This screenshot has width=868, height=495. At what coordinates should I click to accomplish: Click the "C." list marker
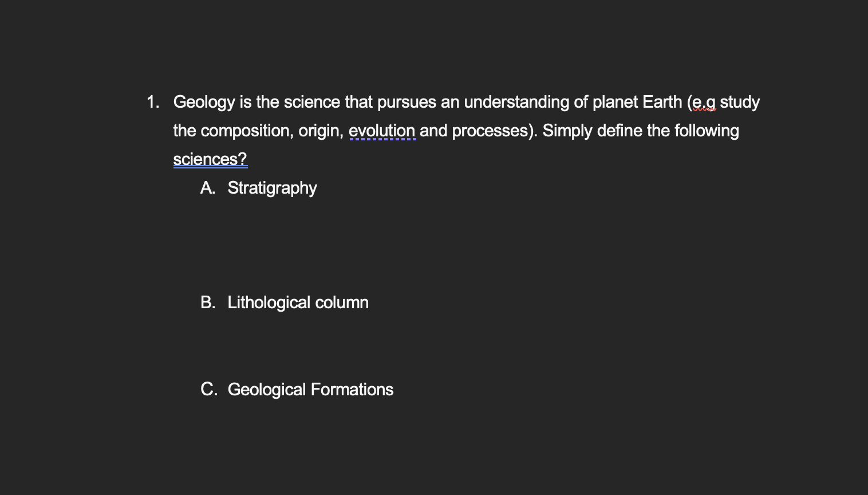point(209,390)
